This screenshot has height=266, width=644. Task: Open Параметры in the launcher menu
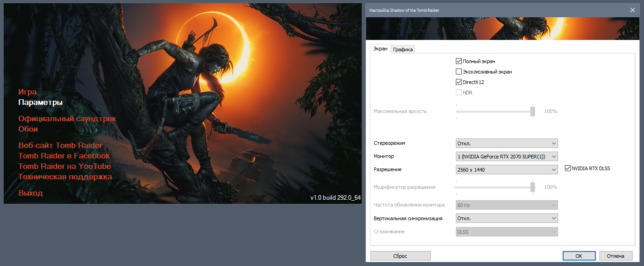40,103
